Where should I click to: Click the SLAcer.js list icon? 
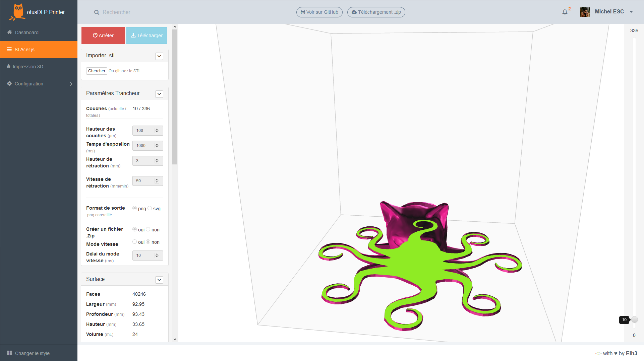coord(9,50)
